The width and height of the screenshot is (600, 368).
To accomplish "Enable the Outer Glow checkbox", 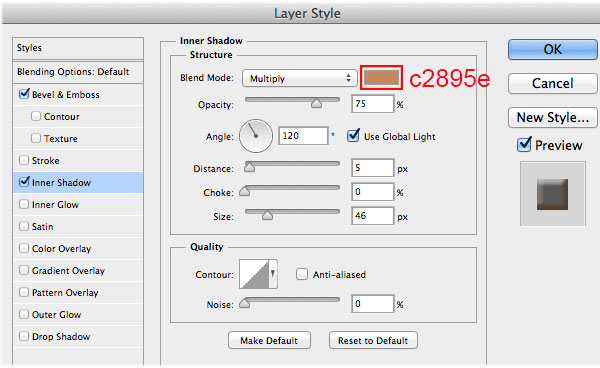I will [x=24, y=314].
